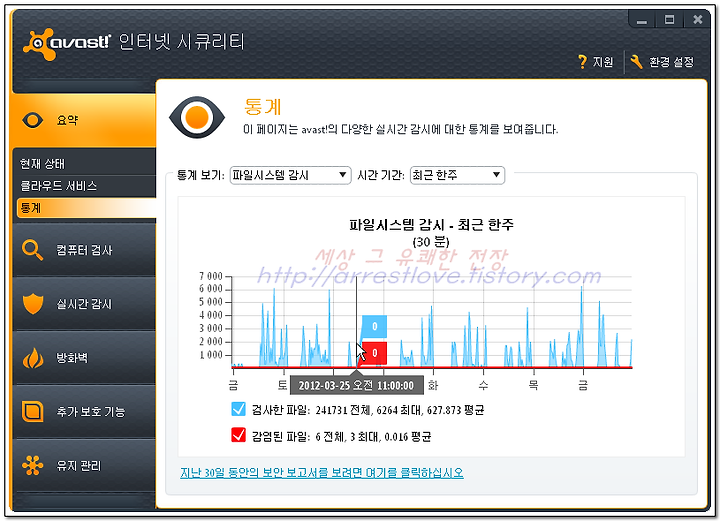
Task: Open the 실시간 감시 section
Action: 84,304
